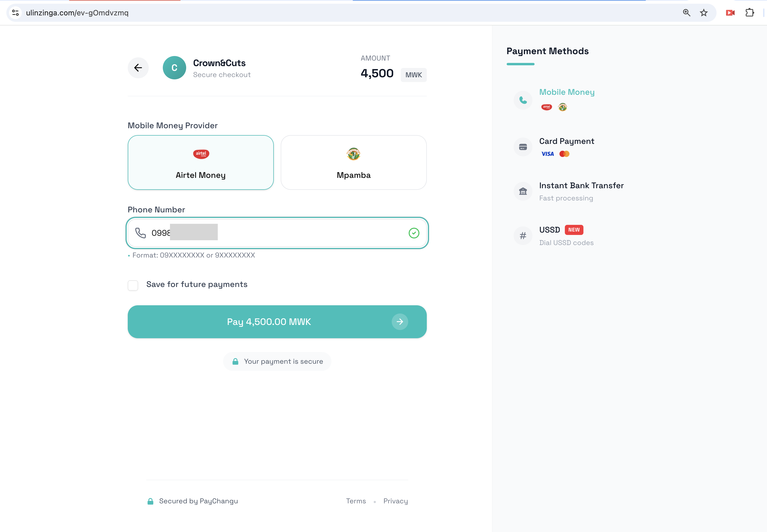Open the browser zoom magnifier icon
Image resolution: width=767 pixels, height=532 pixels.
click(686, 13)
